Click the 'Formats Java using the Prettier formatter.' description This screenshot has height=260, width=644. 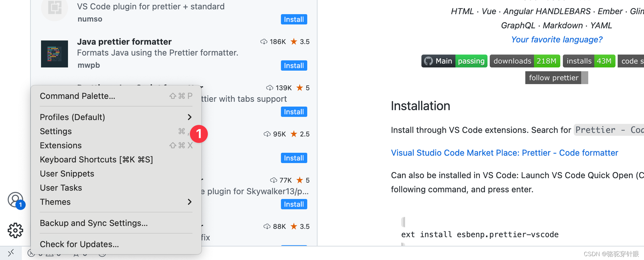(x=157, y=53)
